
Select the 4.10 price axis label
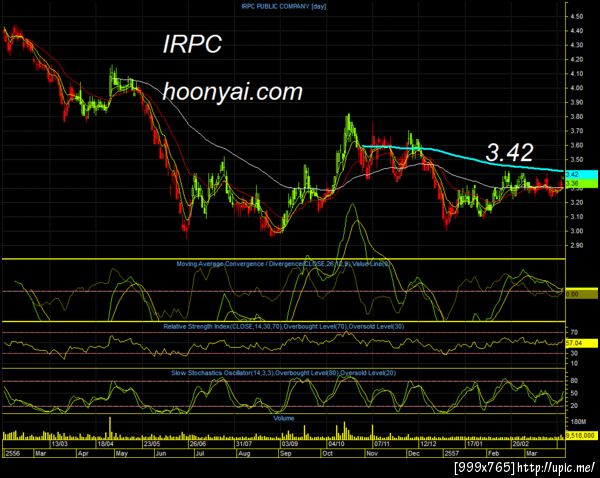(577, 74)
